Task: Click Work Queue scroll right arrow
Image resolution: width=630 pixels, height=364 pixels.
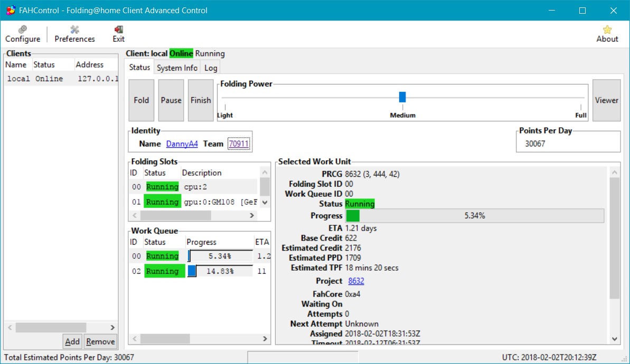Action: 265,339
